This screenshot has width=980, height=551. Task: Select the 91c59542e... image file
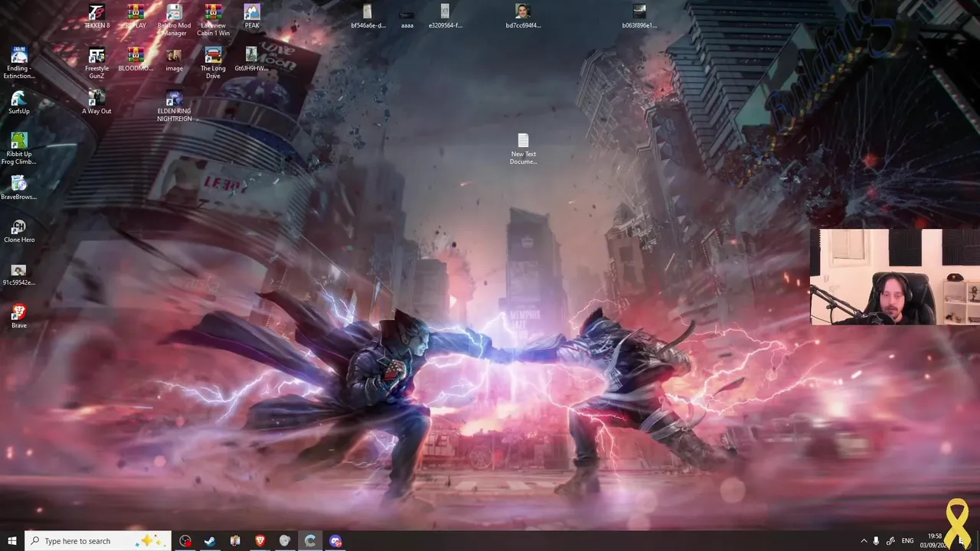19,273
